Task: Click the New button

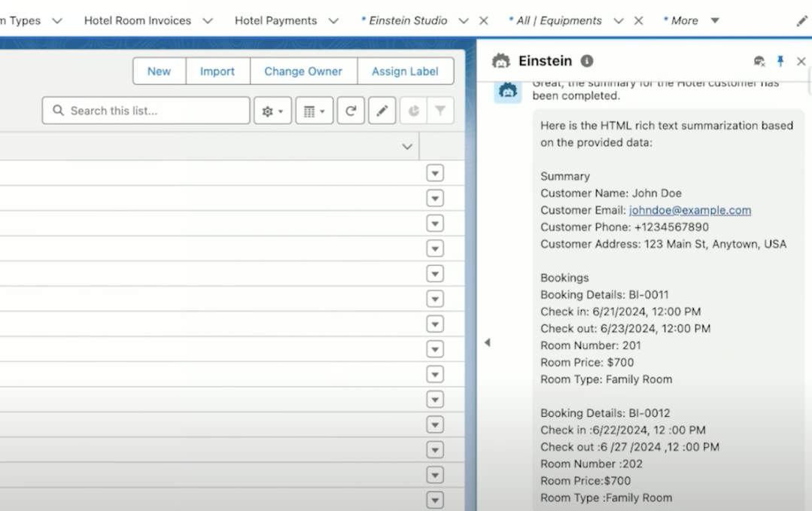Action: tap(159, 71)
